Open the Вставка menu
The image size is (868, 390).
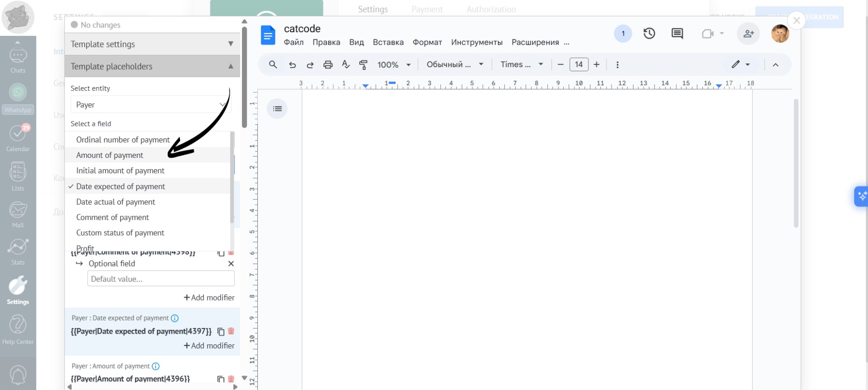(x=388, y=42)
